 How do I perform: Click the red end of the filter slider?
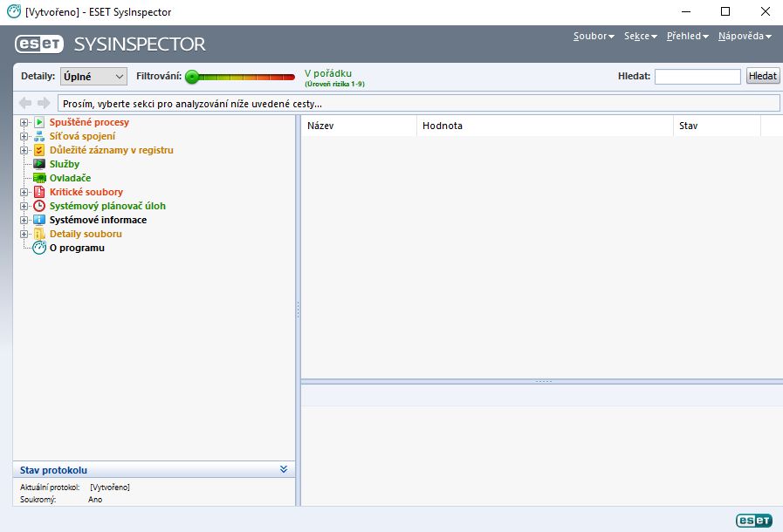pos(289,77)
